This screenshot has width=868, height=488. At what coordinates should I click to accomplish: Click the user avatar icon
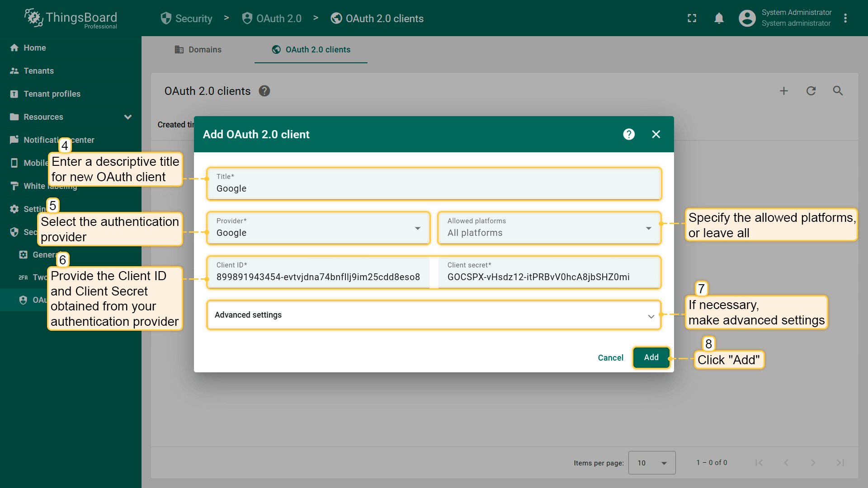[747, 18]
